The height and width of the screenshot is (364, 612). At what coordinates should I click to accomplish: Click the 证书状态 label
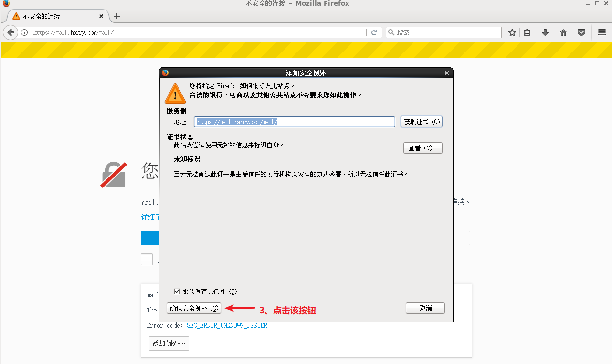point(180,137)
